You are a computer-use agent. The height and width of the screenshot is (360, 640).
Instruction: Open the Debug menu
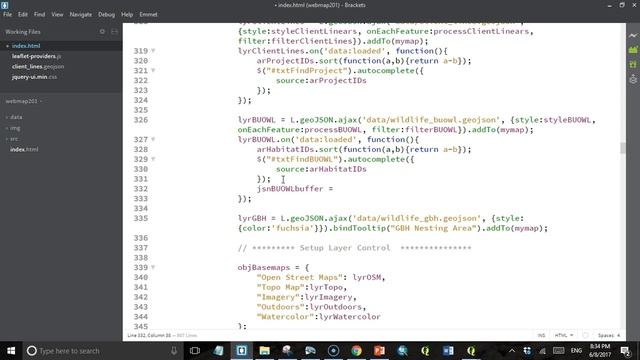click(x=107, y=14)
